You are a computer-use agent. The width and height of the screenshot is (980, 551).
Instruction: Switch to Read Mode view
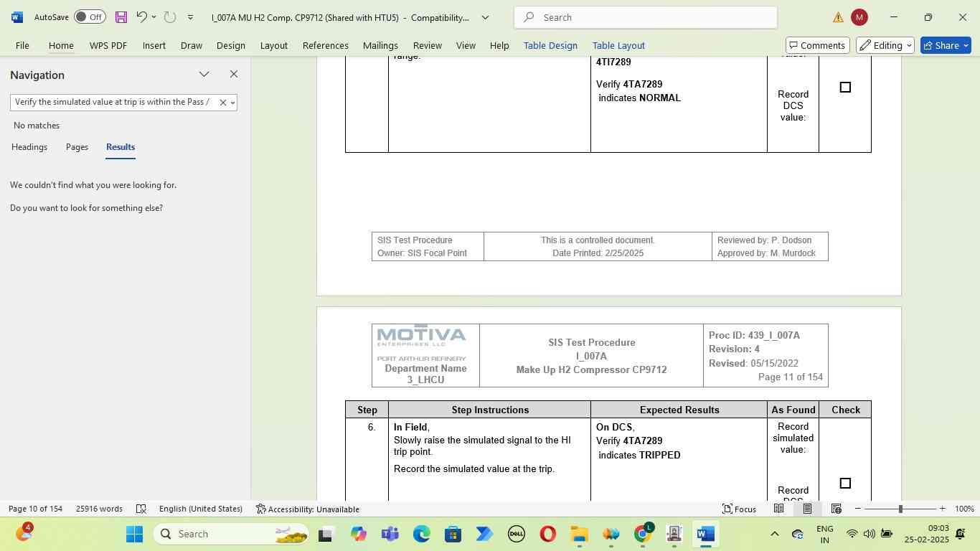coord(778,509)
